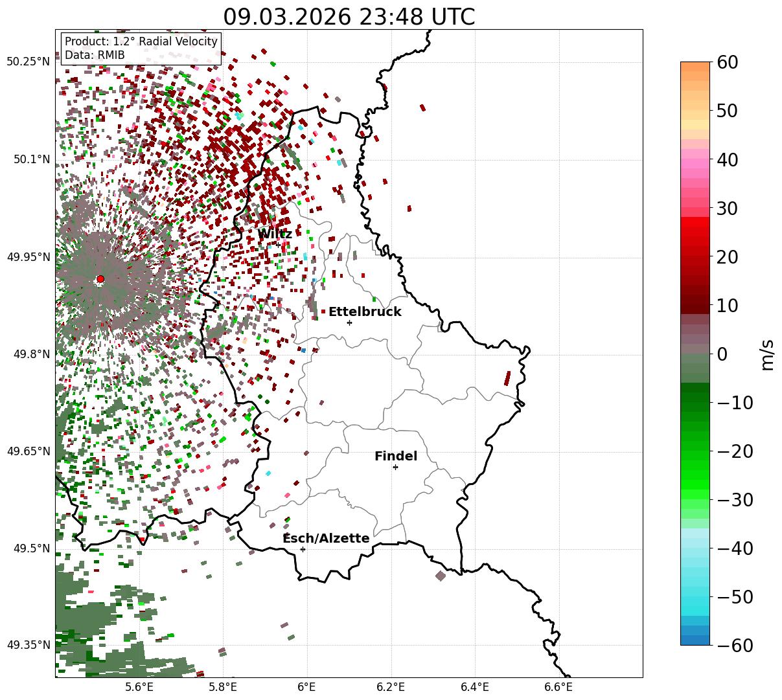
Task: Click the colorbar 60 tick label
Action: [x=726, y=62]
